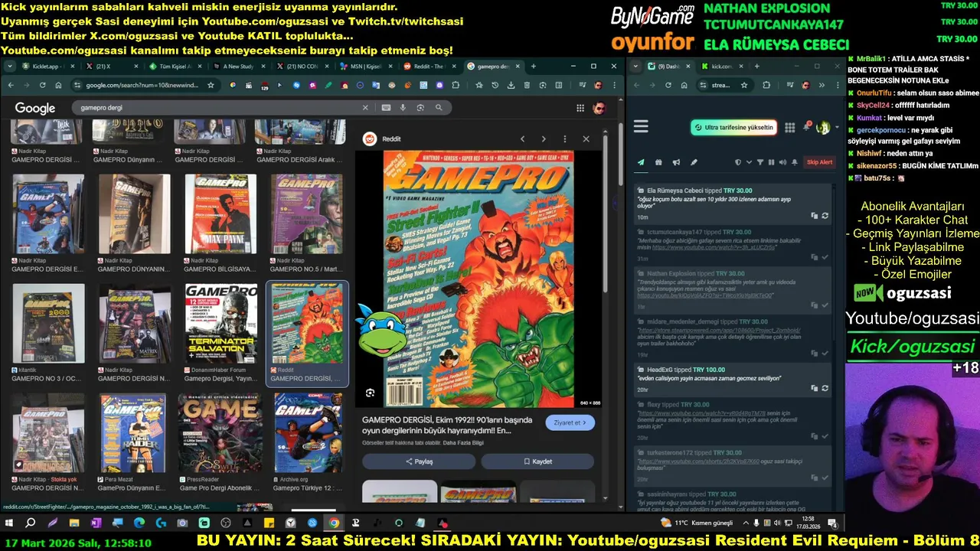Open the megaphone tab in dashboard
Screen dimensions: 980x551
click(x=676, y=162)
